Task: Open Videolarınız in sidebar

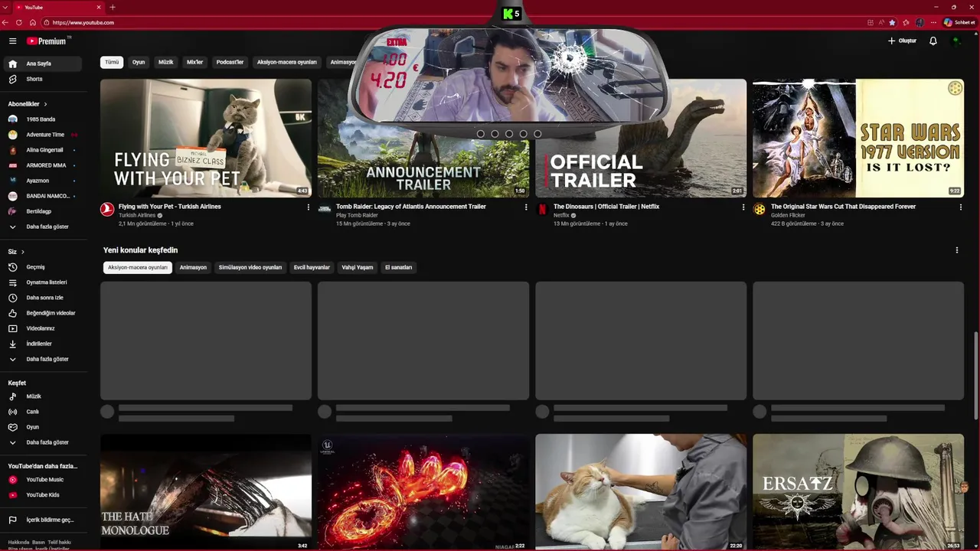Action: point(42,328)
